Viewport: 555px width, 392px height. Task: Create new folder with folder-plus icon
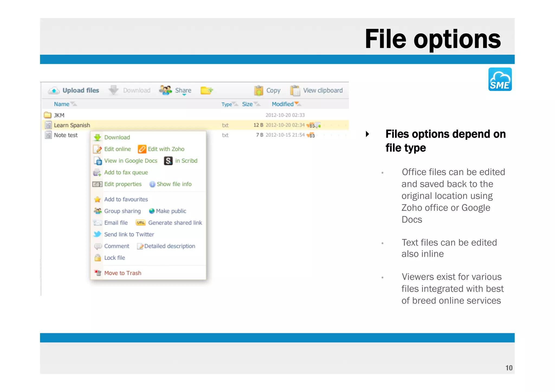(x=207, y=90)
